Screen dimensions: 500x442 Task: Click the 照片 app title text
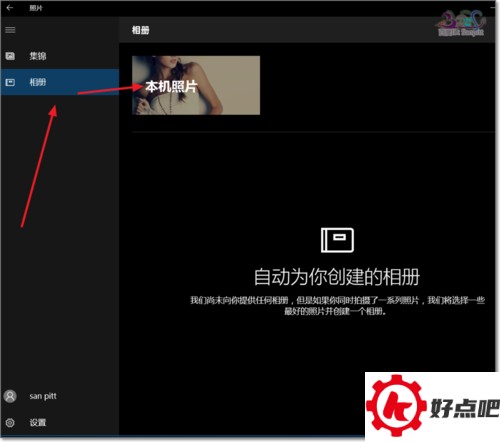pyautogui.click(x=36, y=8)
